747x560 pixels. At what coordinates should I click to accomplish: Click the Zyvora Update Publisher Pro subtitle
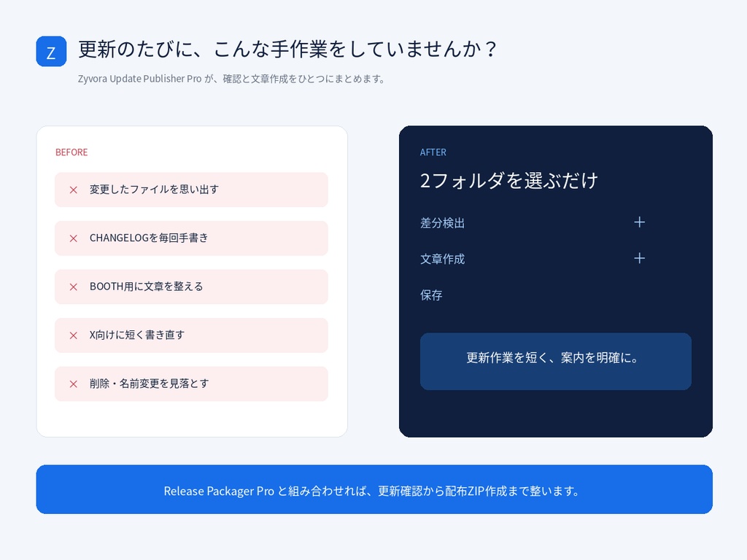click(231, 79)
